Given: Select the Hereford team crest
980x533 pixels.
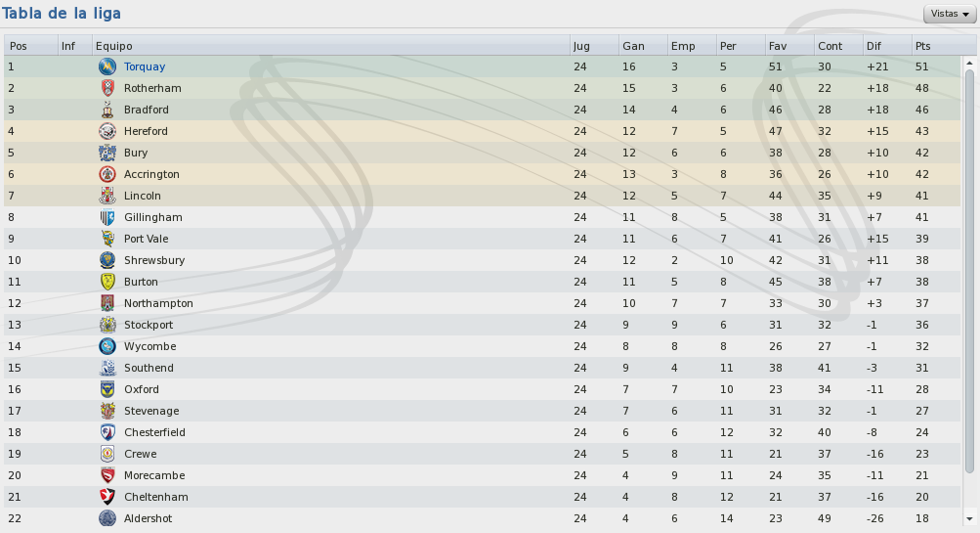Looking at the screenshot, I should (107, 131).
